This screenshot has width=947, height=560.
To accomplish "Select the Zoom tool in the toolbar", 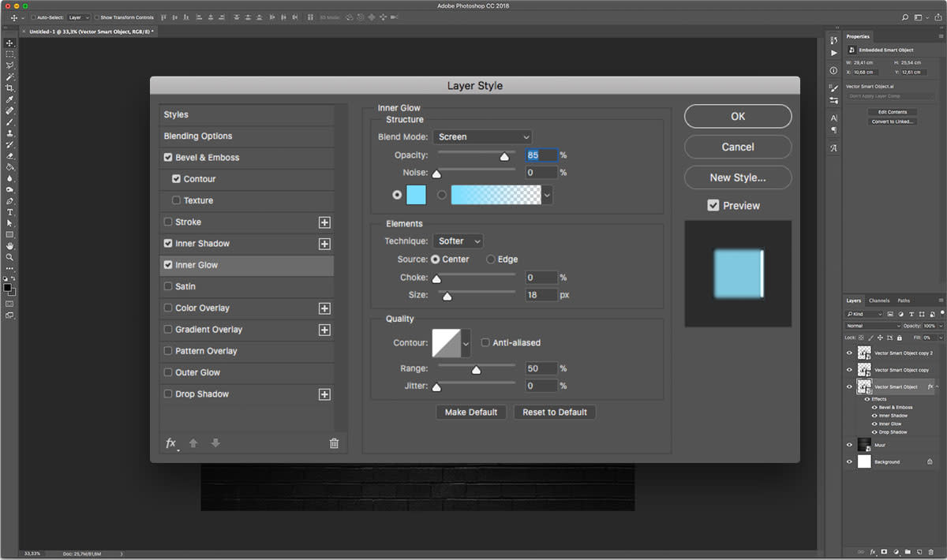I will coord(10,257).
